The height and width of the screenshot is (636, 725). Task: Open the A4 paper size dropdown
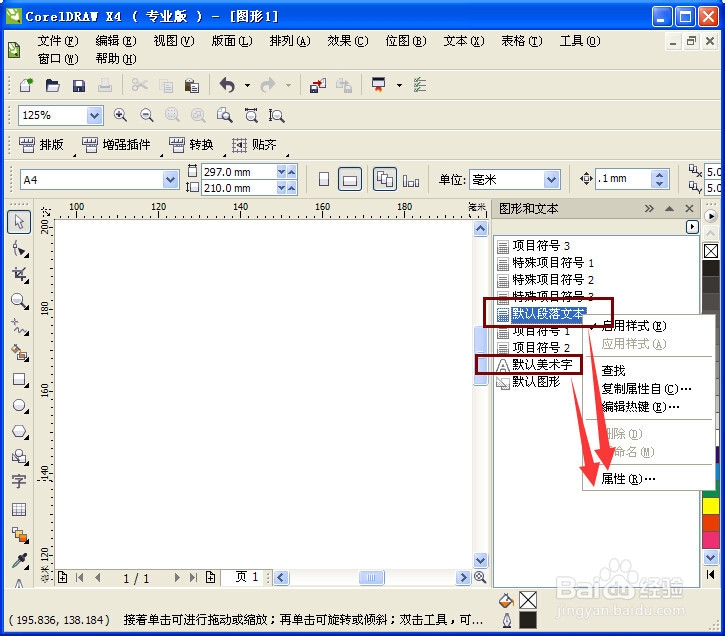pos(170,179)
